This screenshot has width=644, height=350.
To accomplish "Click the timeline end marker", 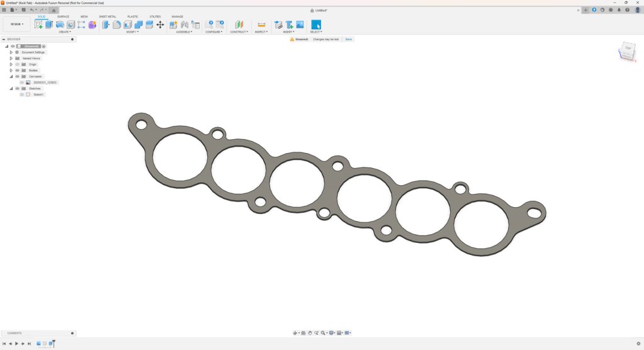I will (x=54, y=344).
